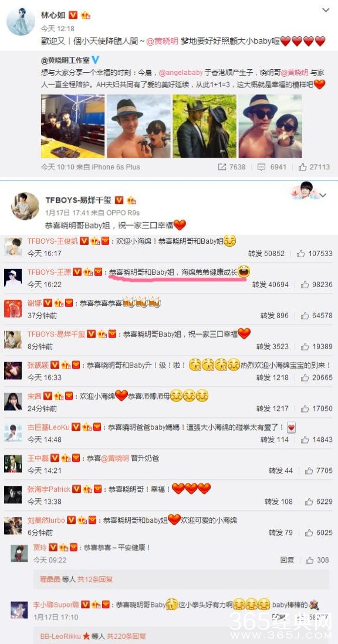This screenshot has height=644, width=338.
Task: Click verified V badge next to 林心如
Action: 73,15
